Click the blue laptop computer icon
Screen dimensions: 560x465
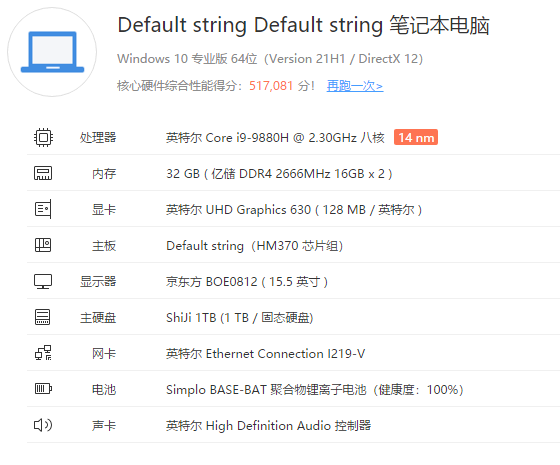(52, 52)
